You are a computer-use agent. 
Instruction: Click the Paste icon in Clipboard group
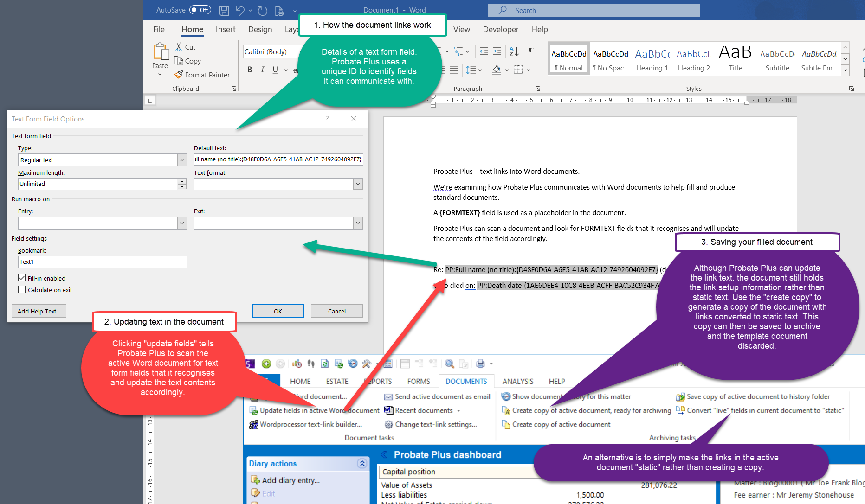[x=161, y=52]
